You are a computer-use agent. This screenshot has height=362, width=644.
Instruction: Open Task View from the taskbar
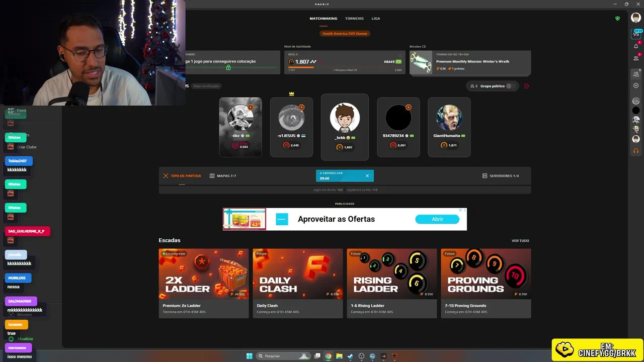click(x=317, y=356)
